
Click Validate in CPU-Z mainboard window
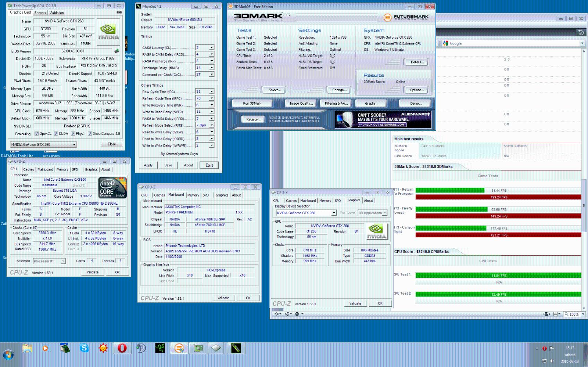coord(223,298)
